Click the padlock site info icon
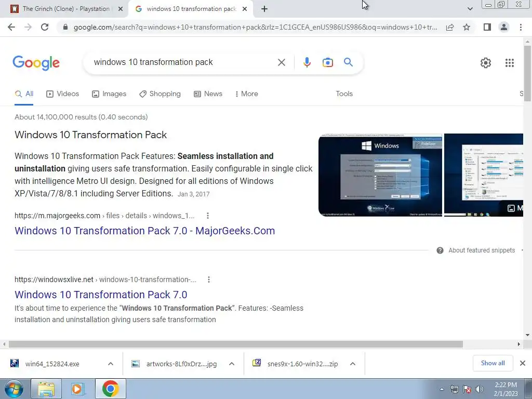Viewport: 532px width, 399px height. pos(65,27)
